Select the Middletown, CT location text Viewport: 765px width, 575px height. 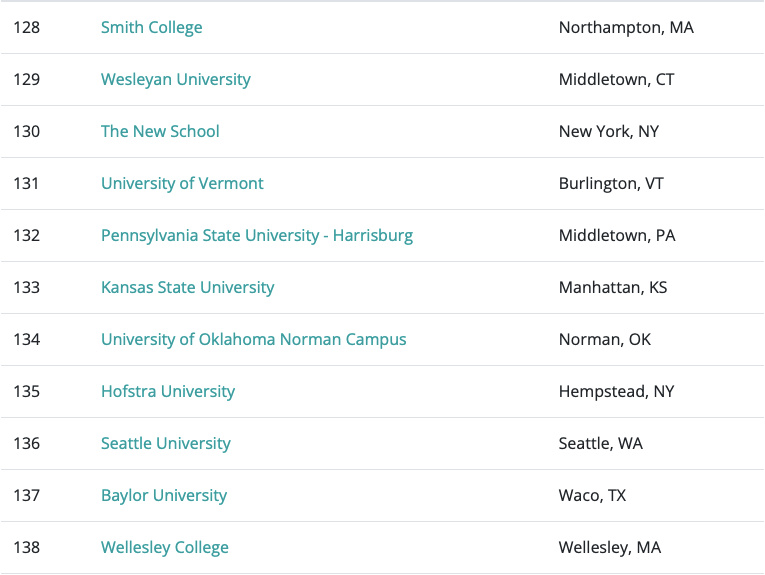(x=616, y=80)
